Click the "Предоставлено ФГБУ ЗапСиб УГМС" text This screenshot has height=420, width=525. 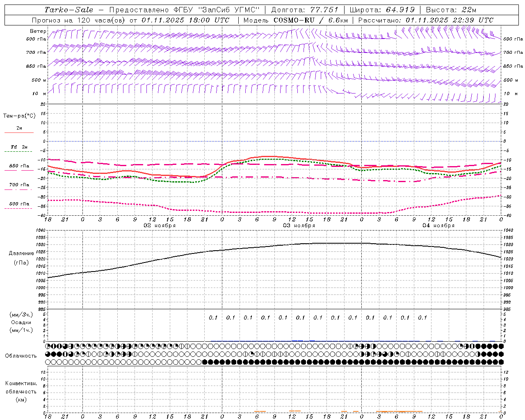[x=185, y=10]
